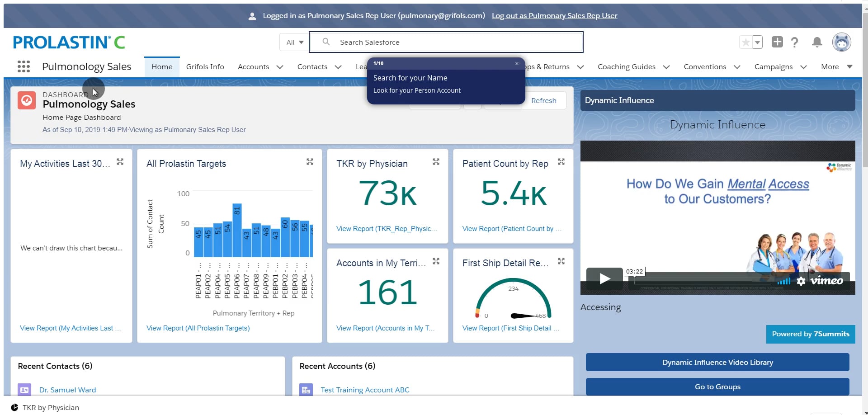Open the favorites list dropdown arrow
The height and width of the screenshot is (415, 868).
pos(757,42)
